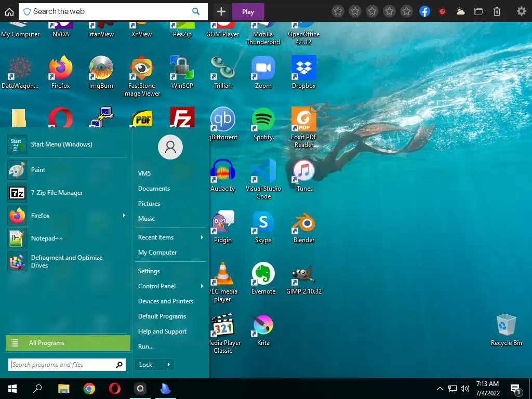Open Foxit PDF Reader shortcut
The height and width of the screenshot is (399, 532).
click(303, 127)
